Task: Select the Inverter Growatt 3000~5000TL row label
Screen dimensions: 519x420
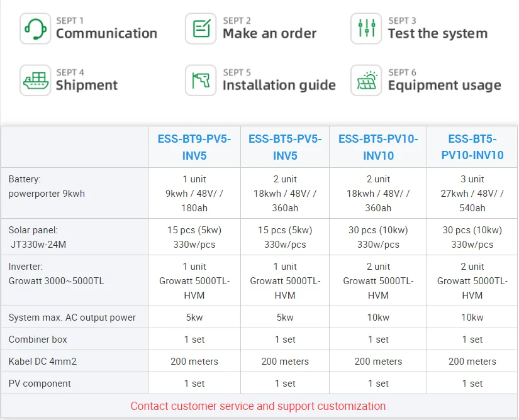Action: tap(56, 274)
